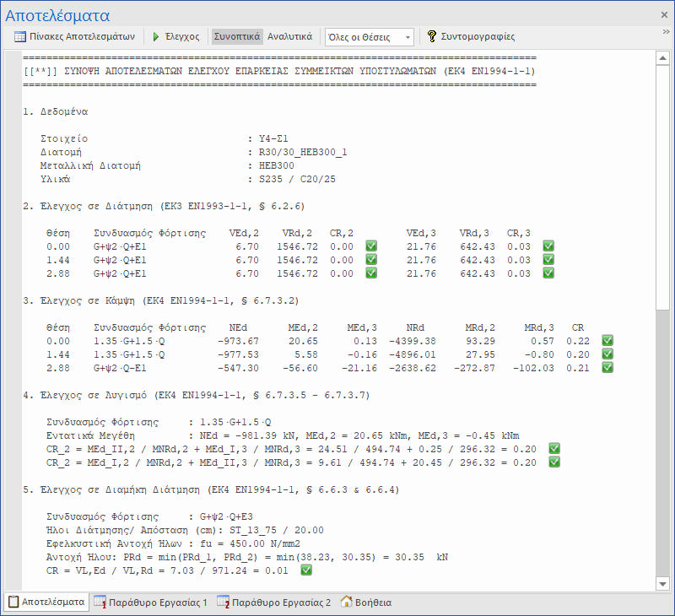Expand toolbar overflow chevron at right

(667, 32)
